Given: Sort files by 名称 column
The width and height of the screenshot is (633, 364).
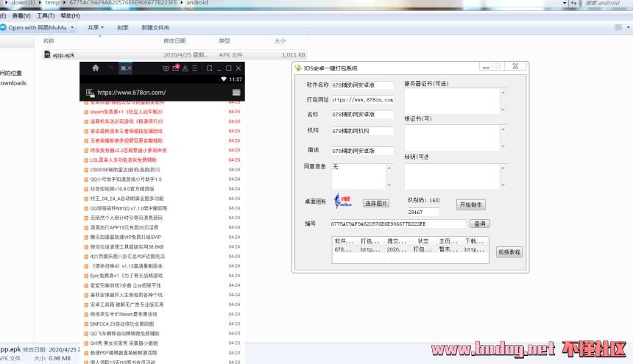Looking at the screenshot, I should coord(49,40).
